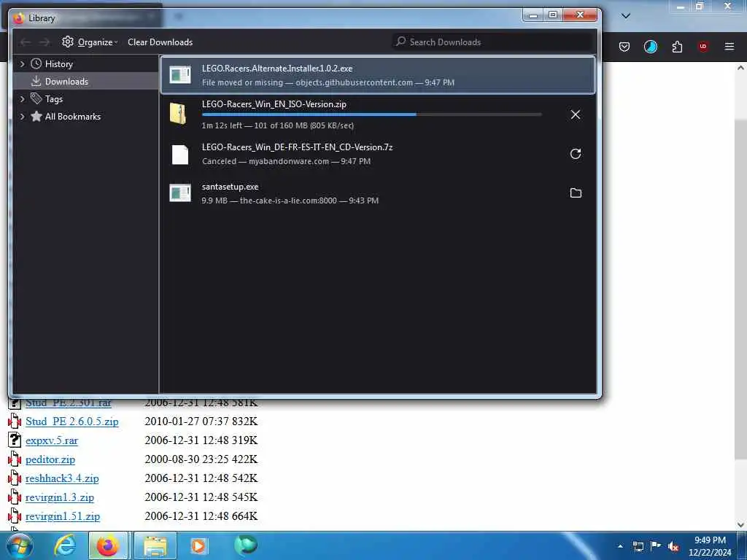Click the unknown-file icon beside expxv.5.rar
The image size is (747, 560).
(x=15, y=440)
